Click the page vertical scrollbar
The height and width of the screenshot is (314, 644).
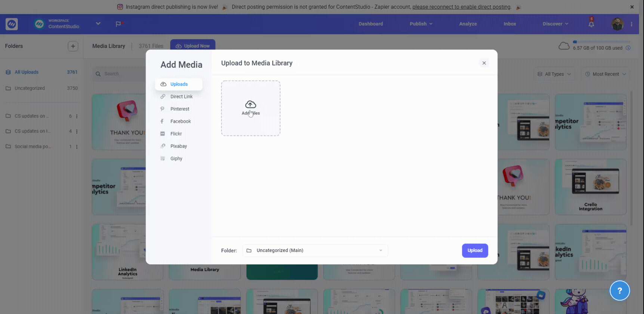[x=631, y=158]
